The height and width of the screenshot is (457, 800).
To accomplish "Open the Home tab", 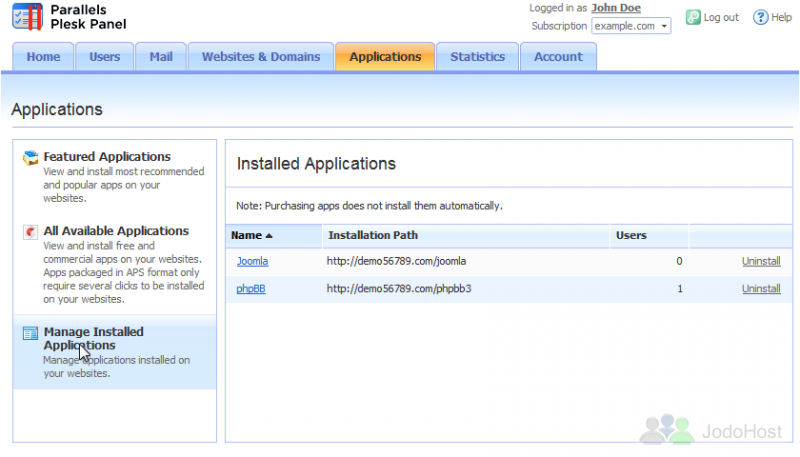I will 43,57.
